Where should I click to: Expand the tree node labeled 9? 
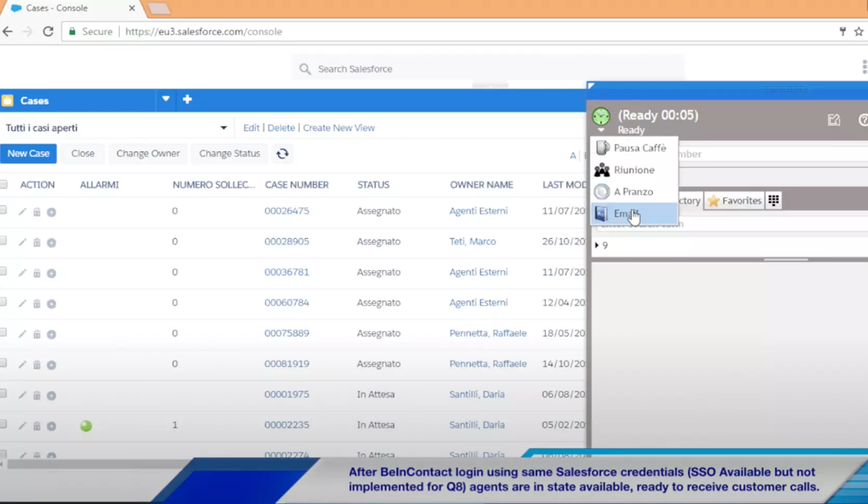point(597,245)
